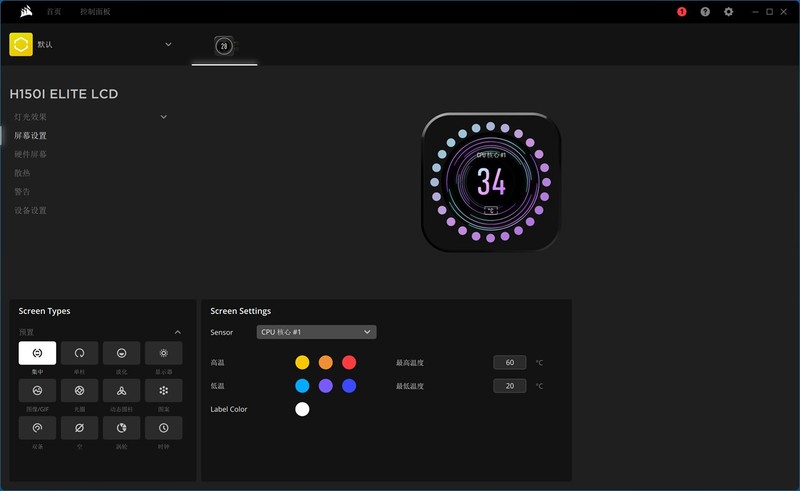Viewport: 800px width, 491px height.
Task: Pick the light blue 低温 color swatch
Action: (x=302, y=386)
